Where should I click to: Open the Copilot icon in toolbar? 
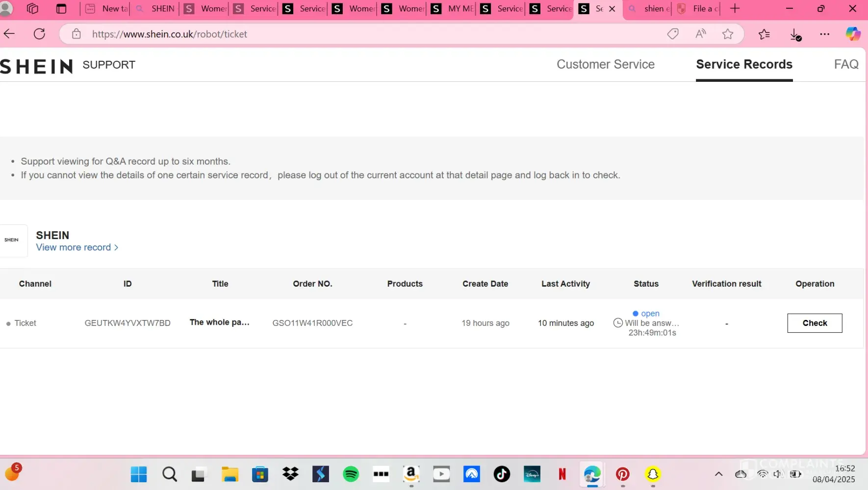click(x=853, y=34)
